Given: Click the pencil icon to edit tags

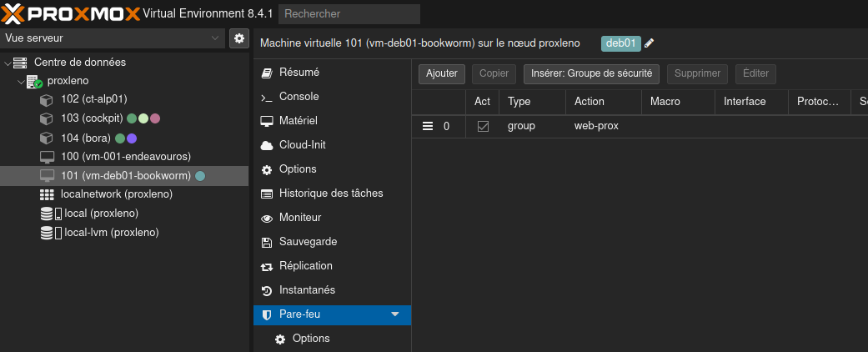Looking at the screenshot, I should pyautogui.click(x=650, y=43).
